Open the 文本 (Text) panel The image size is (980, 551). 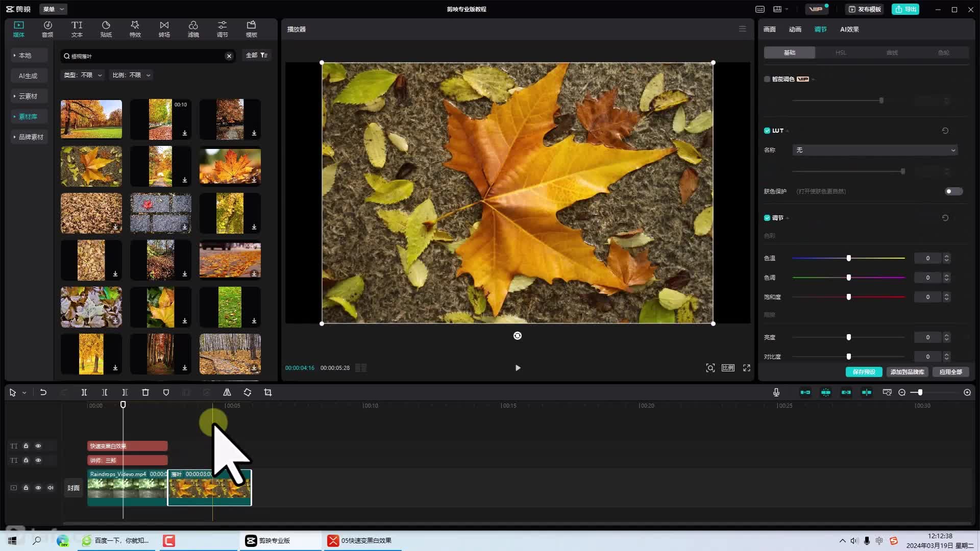point(77,29)
